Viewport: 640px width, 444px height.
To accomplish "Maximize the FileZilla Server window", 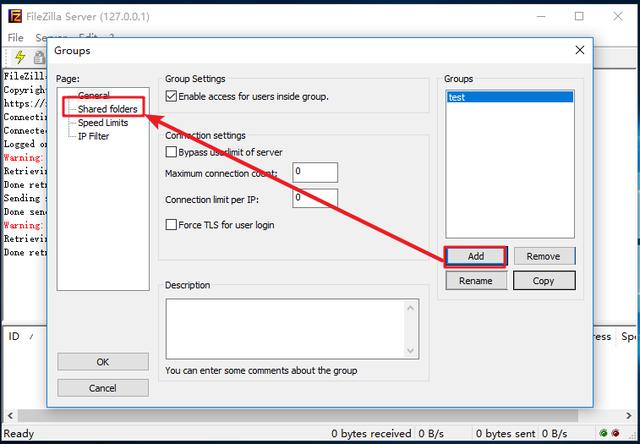I will tap(579, 16).
